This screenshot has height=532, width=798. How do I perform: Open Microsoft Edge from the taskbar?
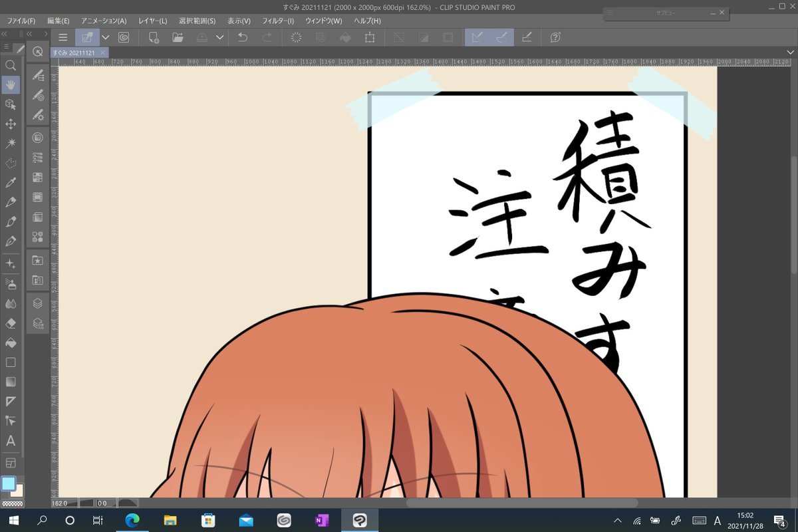[132, 520]
